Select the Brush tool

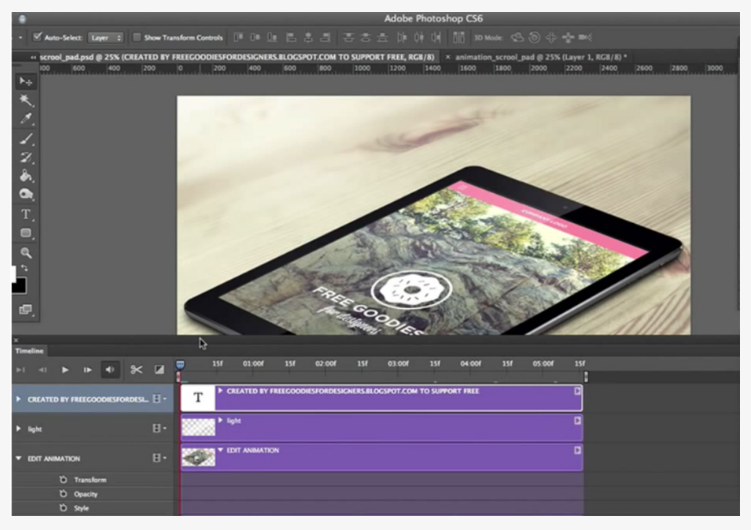(x=26, y=139)
